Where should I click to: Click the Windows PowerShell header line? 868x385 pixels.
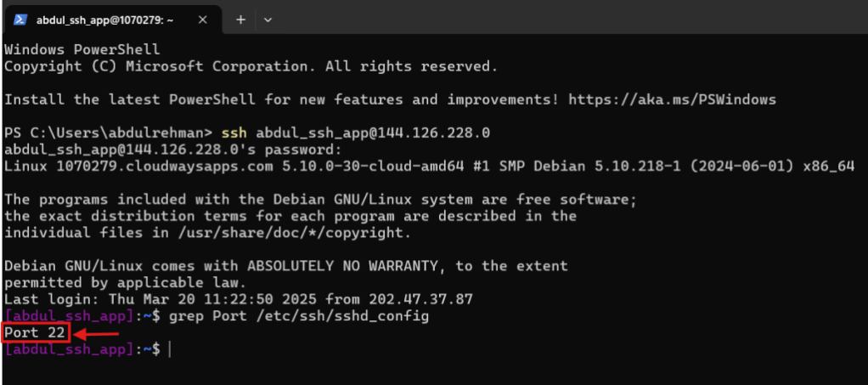coord(81,50)
